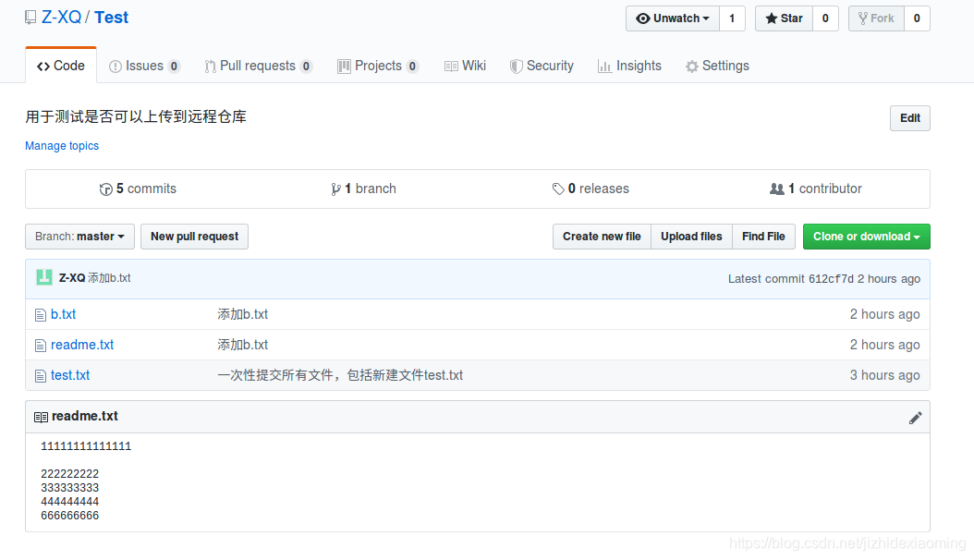Click the Fork button
Viewport: 974px width, 560px height.
pos(876,18)
